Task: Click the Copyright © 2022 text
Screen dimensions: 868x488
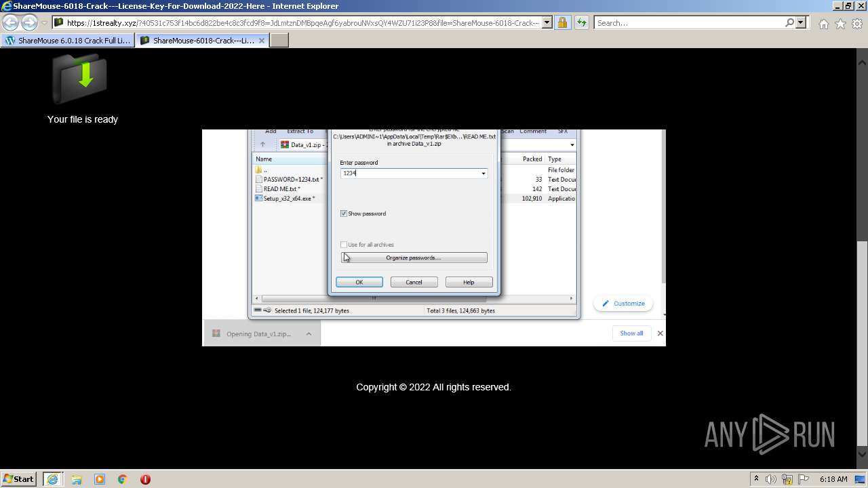Action: pyautogui.click(x=433, y=387)
